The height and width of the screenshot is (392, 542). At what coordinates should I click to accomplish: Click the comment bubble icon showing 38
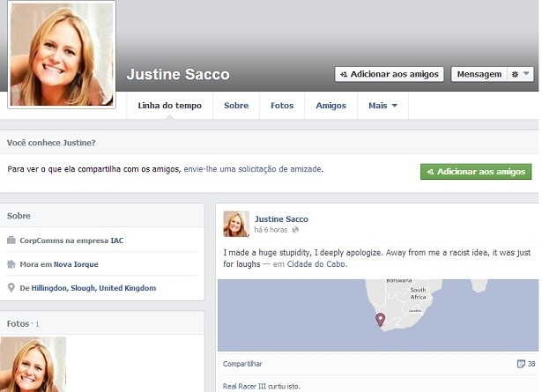point(520,364)
